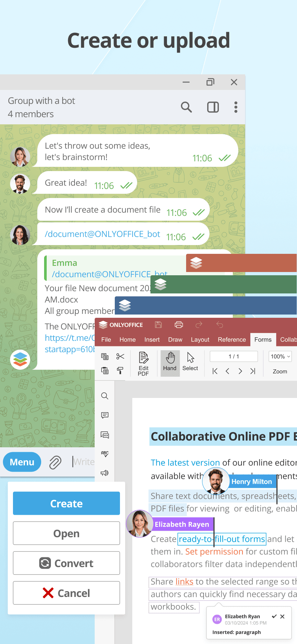The image size is (297, 644).
Task: Click the search icon in chat header
Action: 186,107
